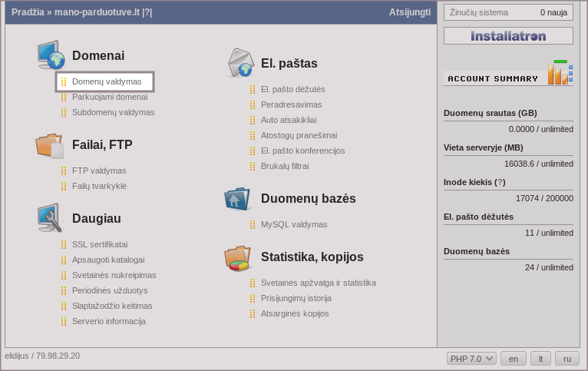Switch language to English with en button

[x=514, y=359]
